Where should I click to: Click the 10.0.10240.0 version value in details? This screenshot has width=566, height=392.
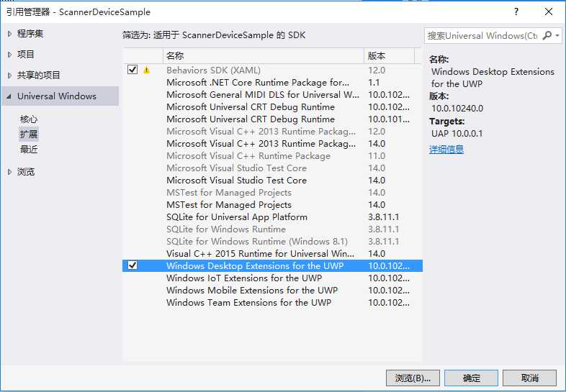coord(457,108)
